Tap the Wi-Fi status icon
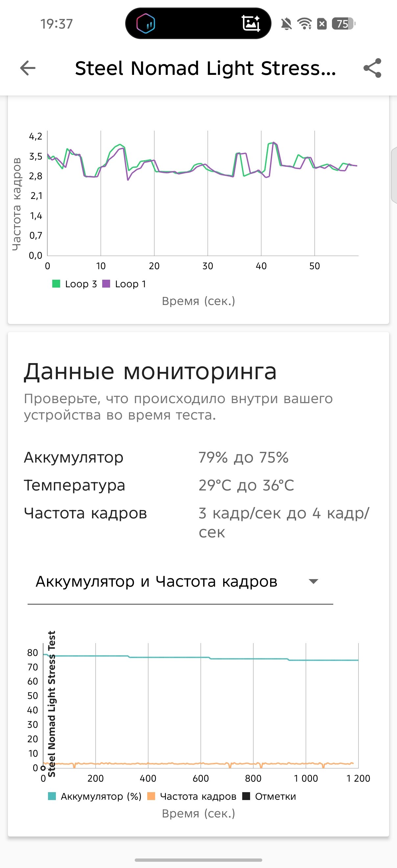Viewport: 397px width, 868px height. pos(304,24)
